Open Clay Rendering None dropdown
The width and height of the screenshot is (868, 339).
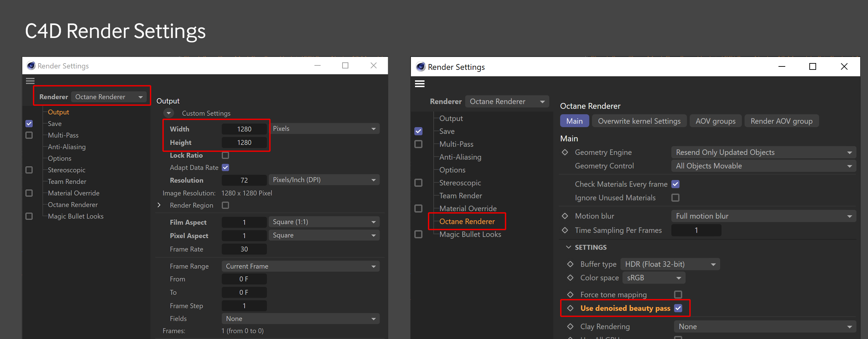tap(765, 326)
